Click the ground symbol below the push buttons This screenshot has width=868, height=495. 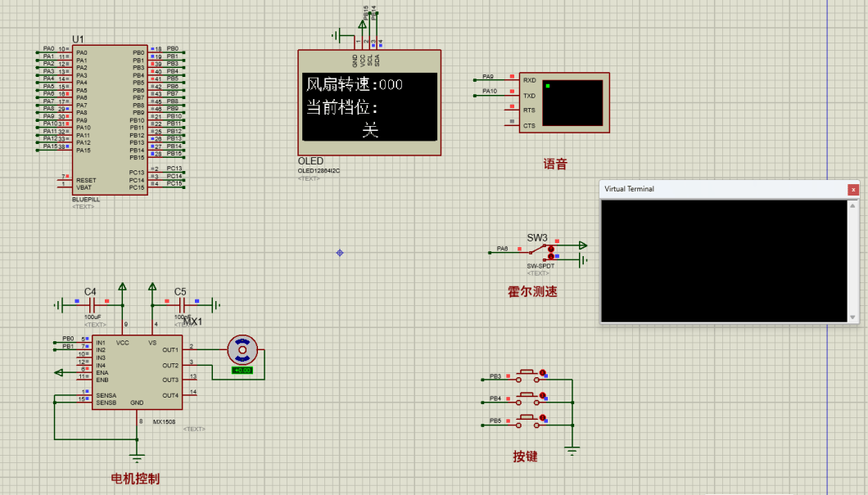(x=572, y=450)
